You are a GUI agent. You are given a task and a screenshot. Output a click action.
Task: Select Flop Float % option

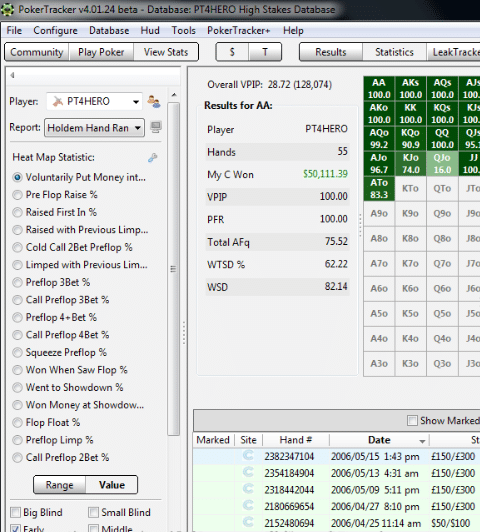pyautogui.click(x=17, y=422)
